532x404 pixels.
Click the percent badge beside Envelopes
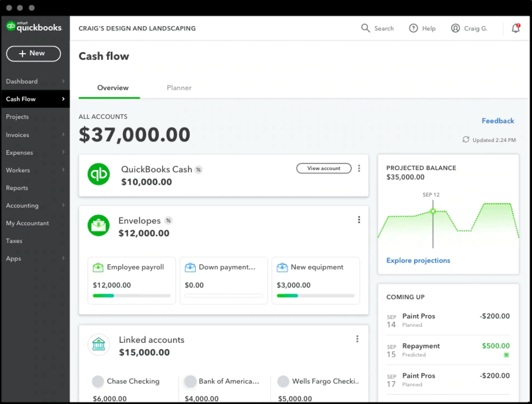coord(168,220)
